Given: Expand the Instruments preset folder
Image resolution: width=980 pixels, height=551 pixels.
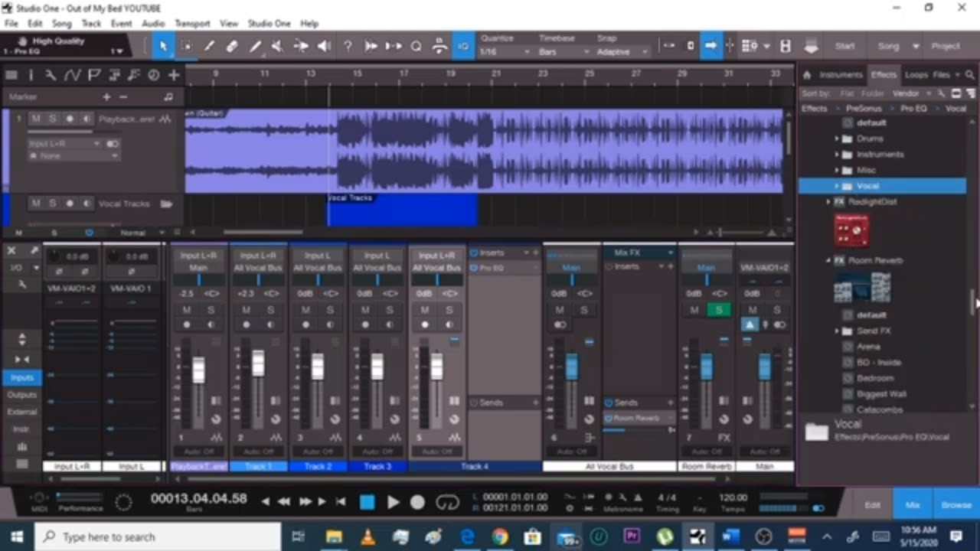Looking at the screenshot, I should pos(837,155).
